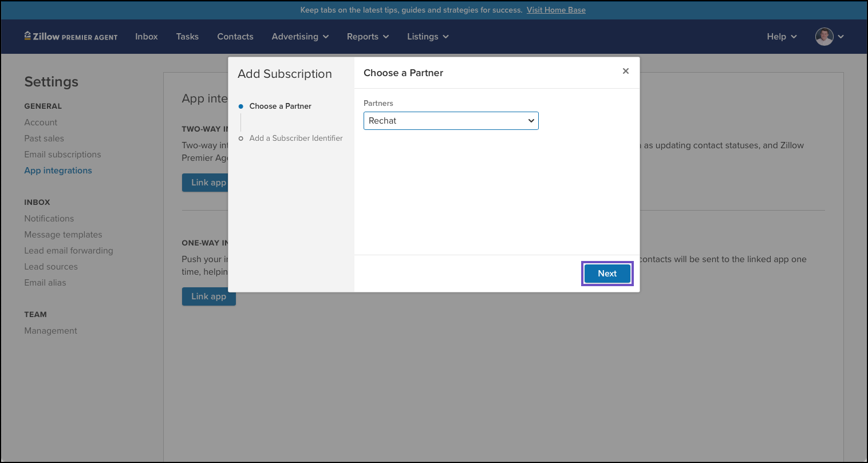Go to Past sales settings
Screen dimensions: 868x463
point(44,138)
